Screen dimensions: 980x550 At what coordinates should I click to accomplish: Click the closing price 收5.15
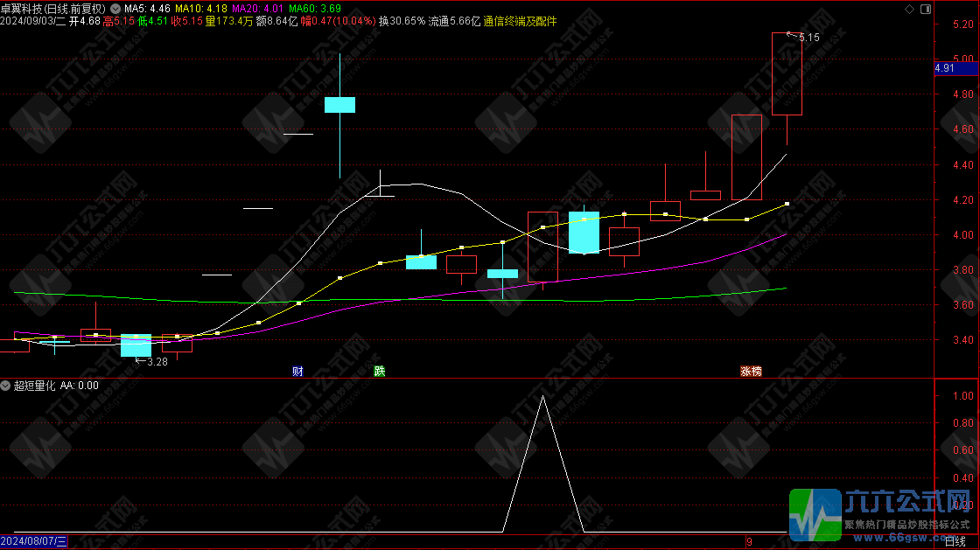click(x=187, y=21)
